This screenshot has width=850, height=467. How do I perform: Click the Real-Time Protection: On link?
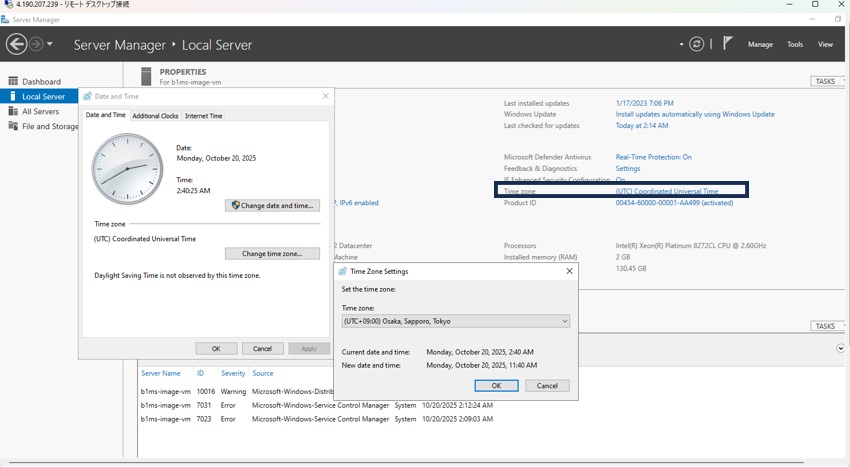click(653, 157)
